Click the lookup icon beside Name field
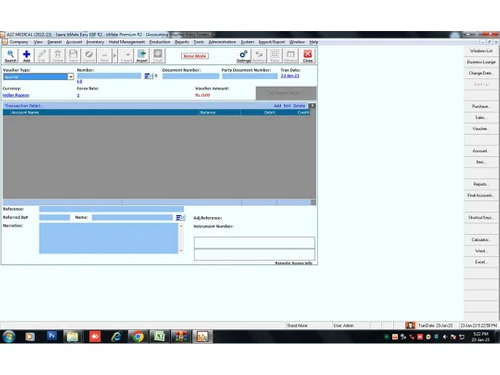The height and width of the screenshot is (375, 500). coord(180,218)
